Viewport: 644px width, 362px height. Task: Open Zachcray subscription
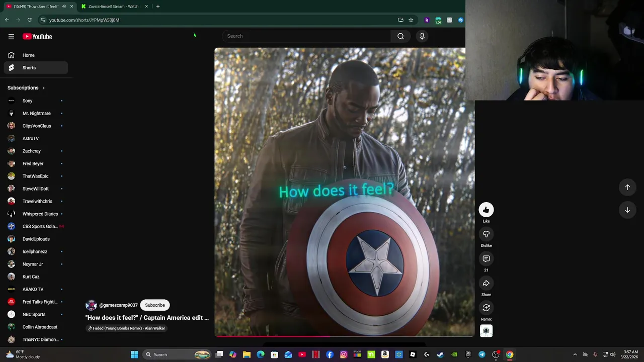(x=35, y=151)
